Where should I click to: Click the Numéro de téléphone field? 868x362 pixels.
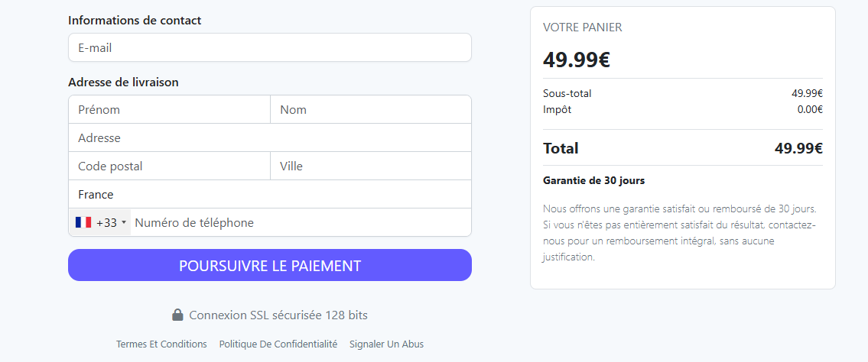point(301,223)
